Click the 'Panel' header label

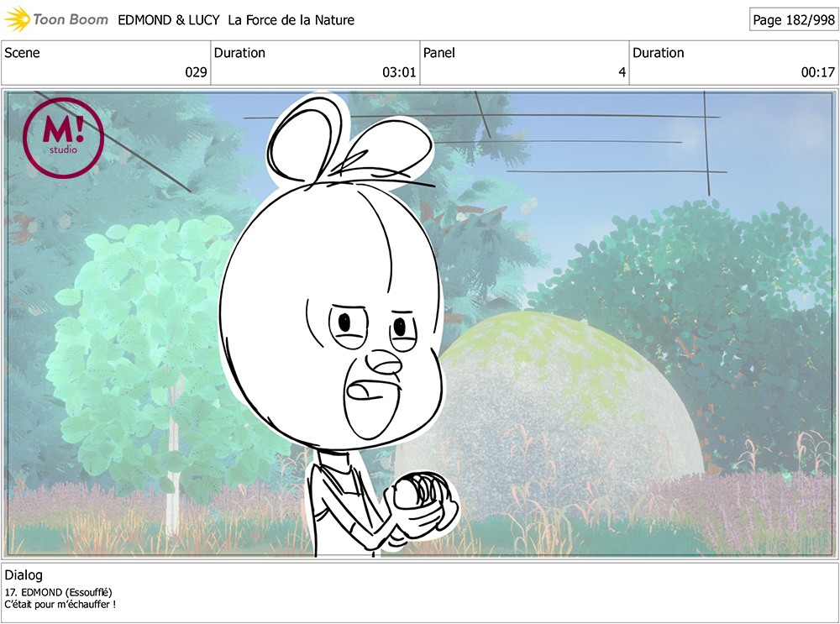point(438,53)
